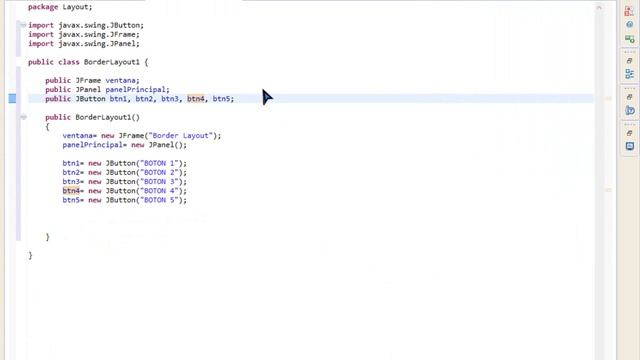Click the green icon in the right trim bar
The image size is (640, 360).
point(629,39)
